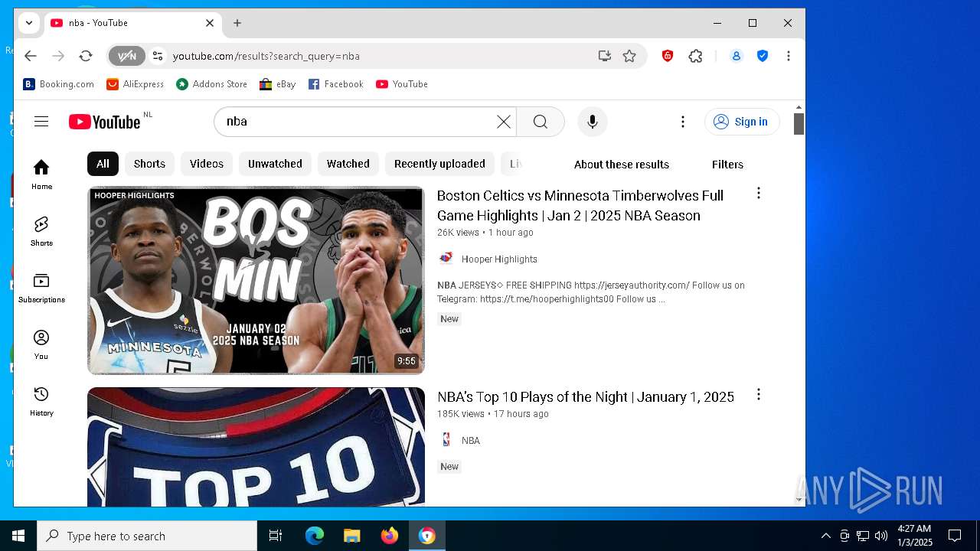Clear the nba search query with X
This screenshot has height=551, width=980.
503,122
